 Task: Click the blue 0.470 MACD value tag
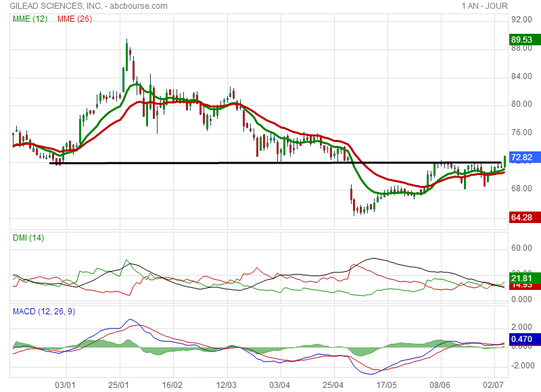(525, 339)
